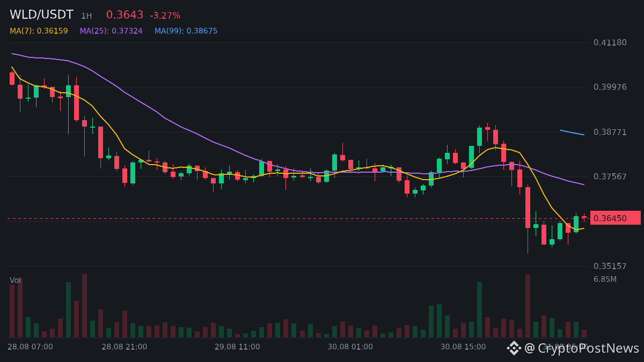Click the 0.37567 price axis label

pyautogui.click(x=610, y=176)
